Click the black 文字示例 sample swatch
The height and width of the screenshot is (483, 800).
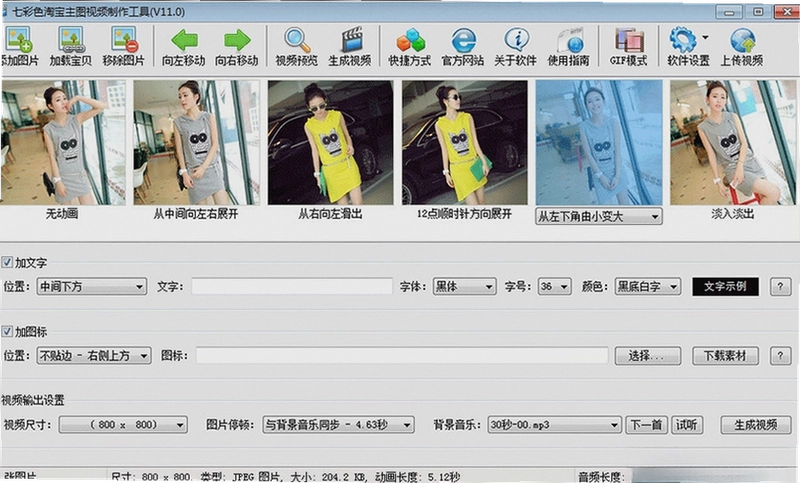(x=725, y=286)
